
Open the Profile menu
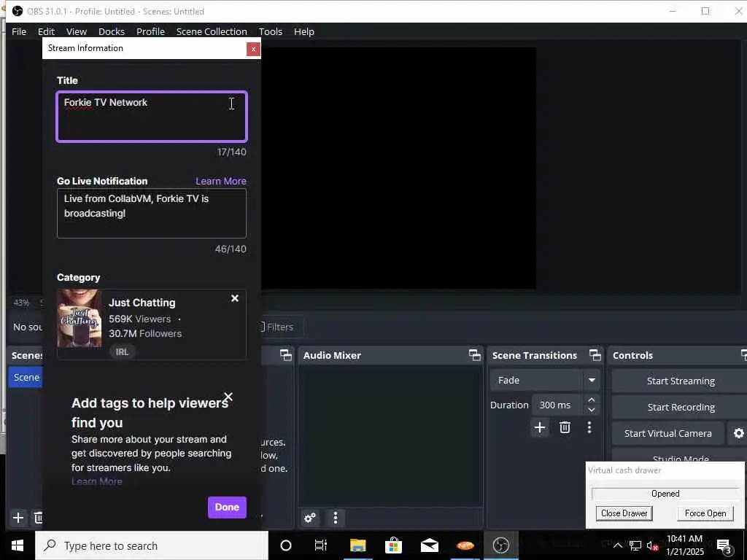point(150,31)
